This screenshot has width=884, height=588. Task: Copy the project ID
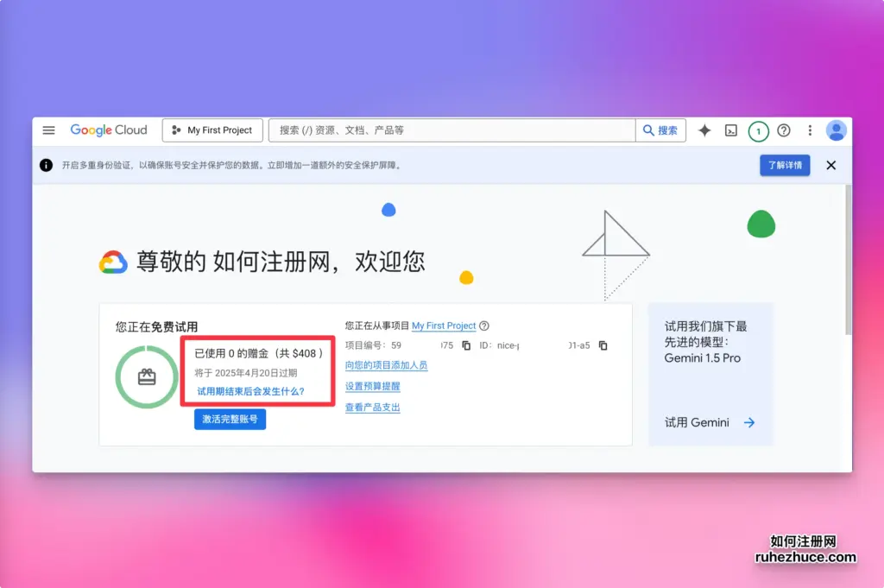pos(603,345)
